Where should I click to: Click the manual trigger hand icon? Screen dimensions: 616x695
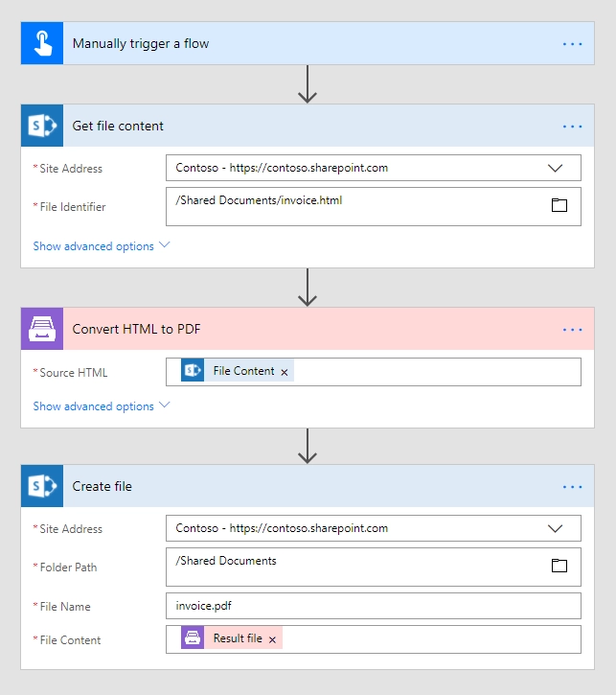(42, 43)
